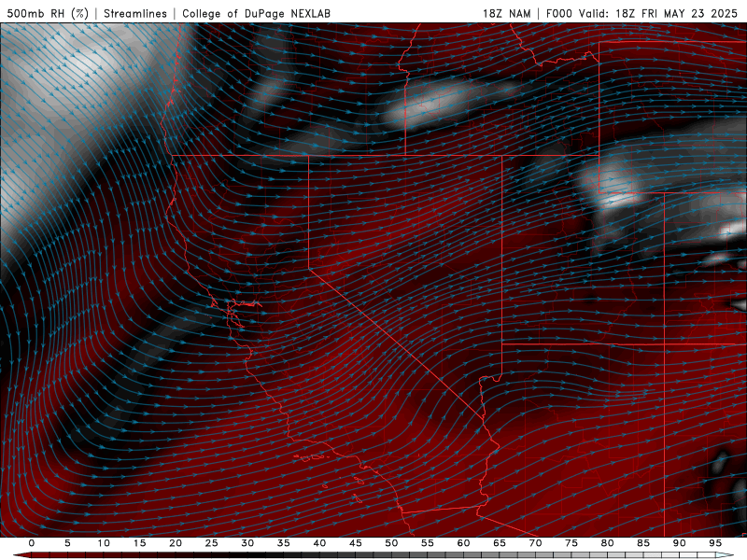Screen dimensions: 747x560
Task: Click the '500mb RH (%)' title text
Action: tap(48, 13)
